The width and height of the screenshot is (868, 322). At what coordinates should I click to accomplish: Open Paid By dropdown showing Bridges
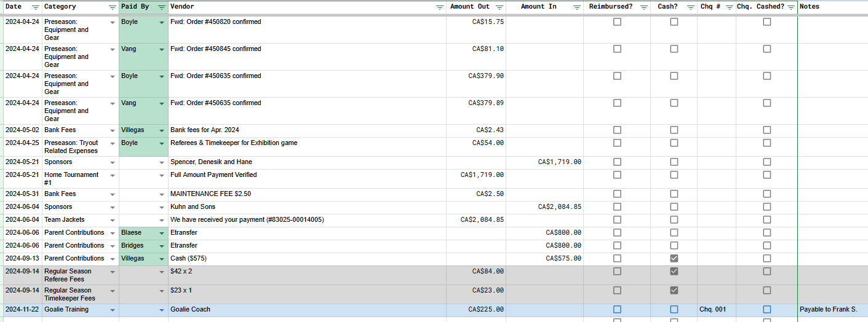(161, 246)
